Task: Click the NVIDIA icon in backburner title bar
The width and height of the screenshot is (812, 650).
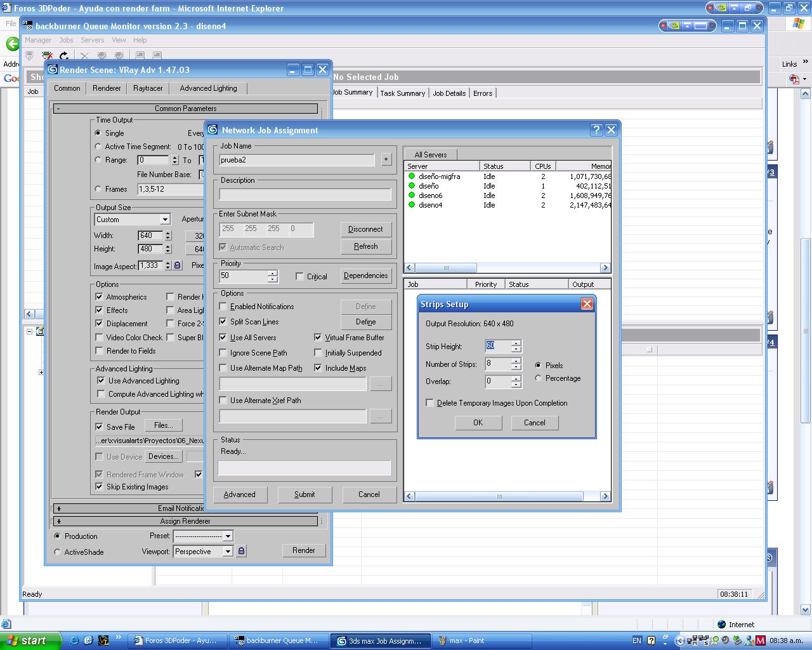Action: [674, 26]
